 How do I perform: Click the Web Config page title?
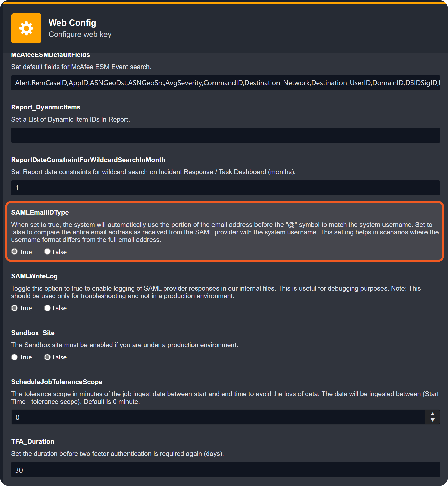72,23
